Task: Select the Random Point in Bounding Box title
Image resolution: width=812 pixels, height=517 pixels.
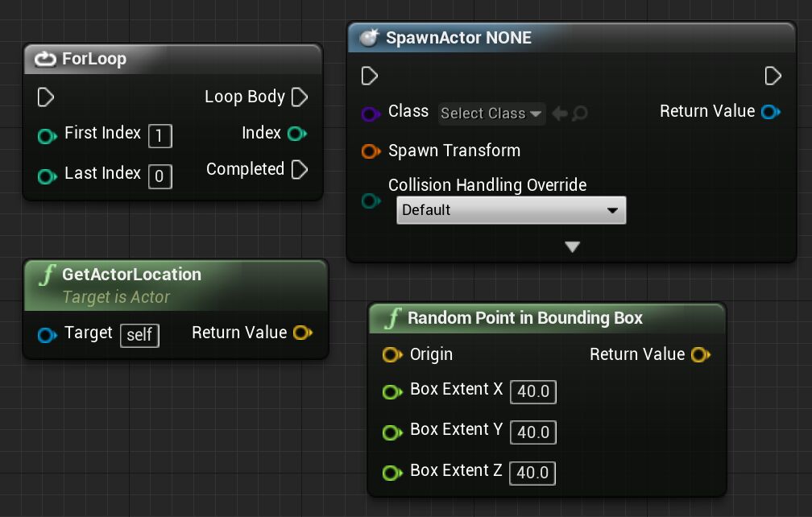Action: coord(525,318)
